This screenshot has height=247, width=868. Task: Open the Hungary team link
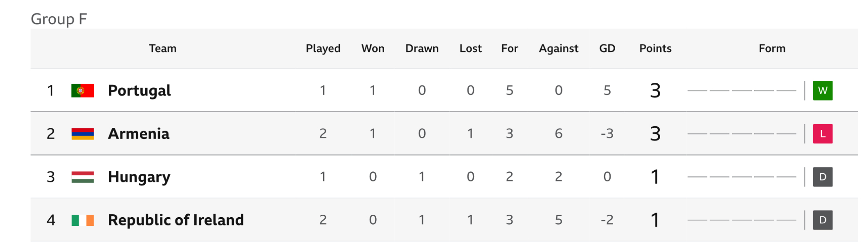click(139, 178)
